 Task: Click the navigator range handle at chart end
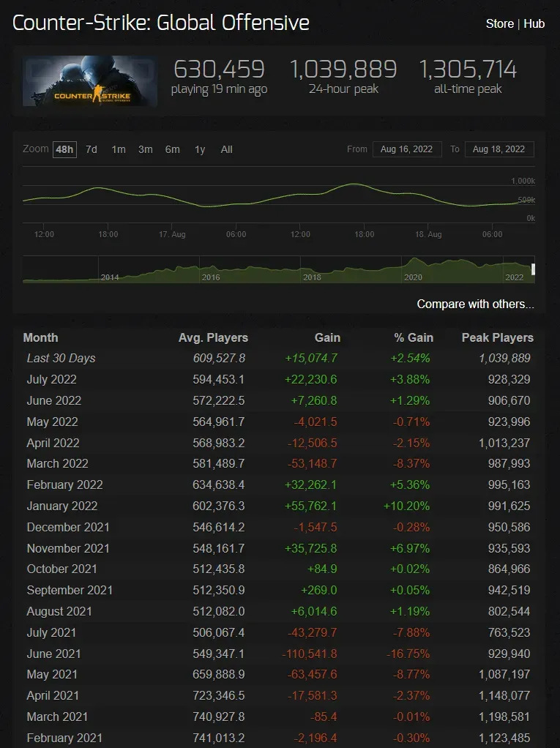click(533, 269)
